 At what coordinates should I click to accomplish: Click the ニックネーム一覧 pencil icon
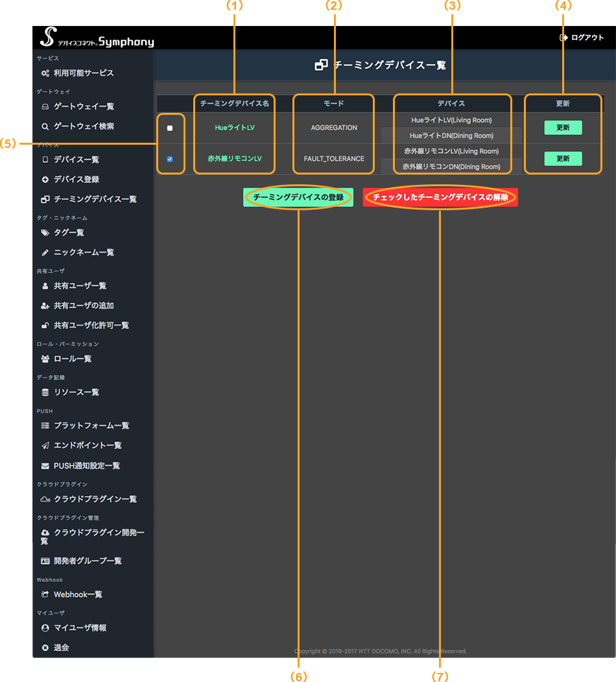click(45, 252)
